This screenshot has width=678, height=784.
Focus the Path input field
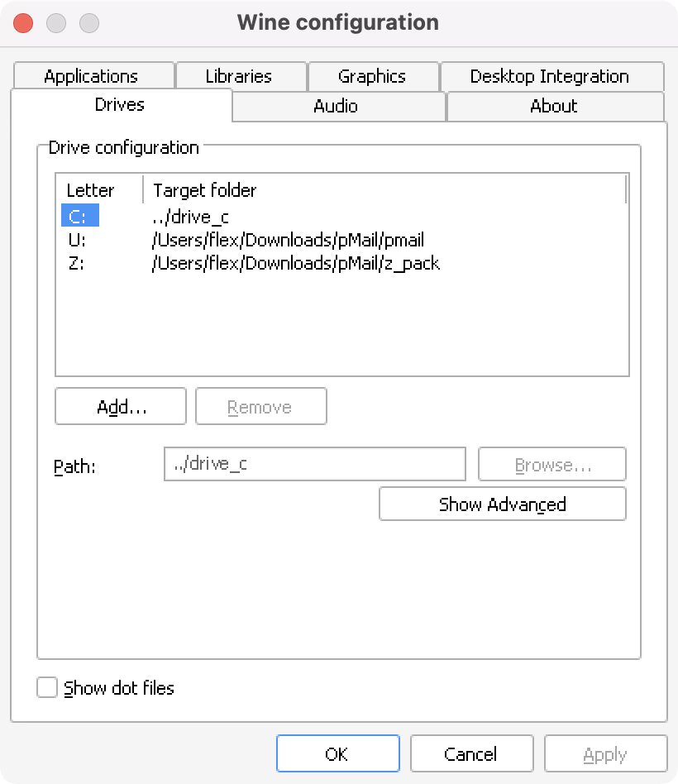[x=315, y=464]
